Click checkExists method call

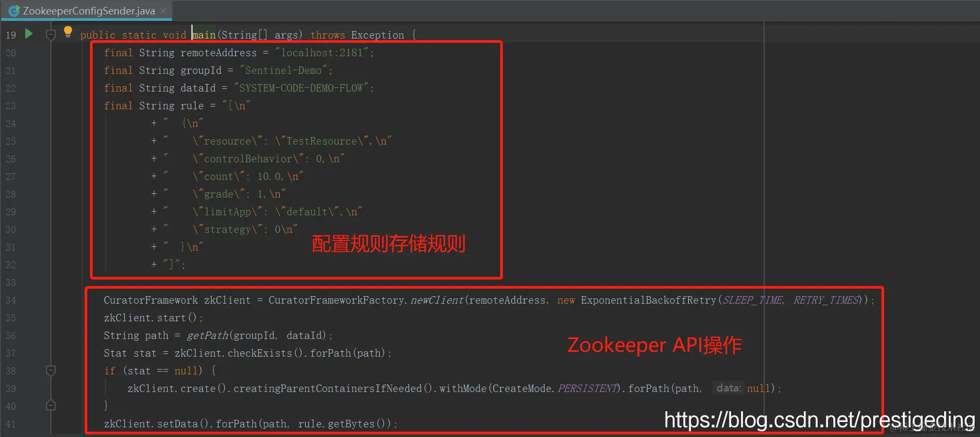[x=260, y=353]
